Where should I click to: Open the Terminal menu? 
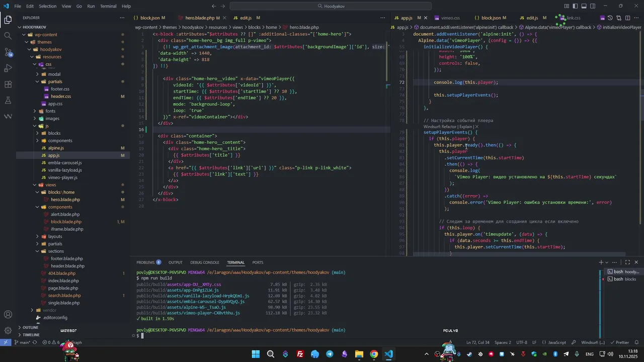point(108,6)
